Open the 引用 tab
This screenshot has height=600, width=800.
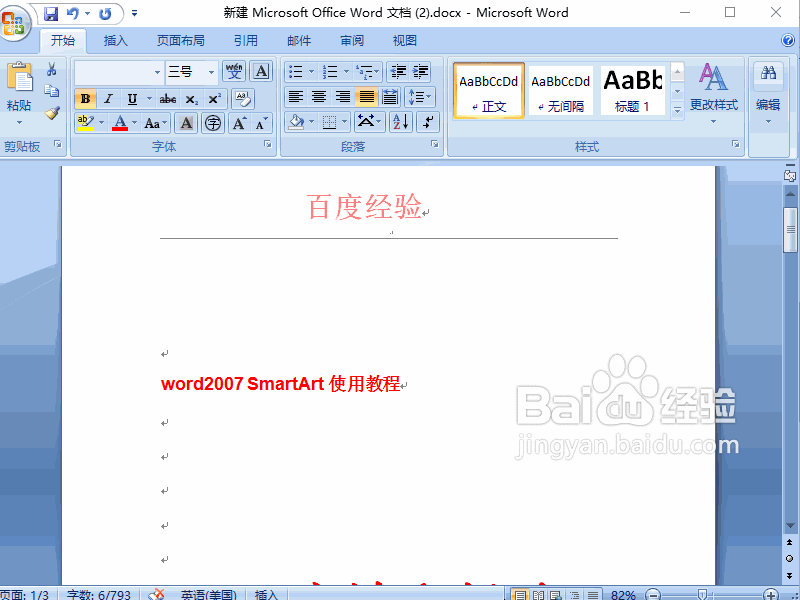[x=246, y=40]
